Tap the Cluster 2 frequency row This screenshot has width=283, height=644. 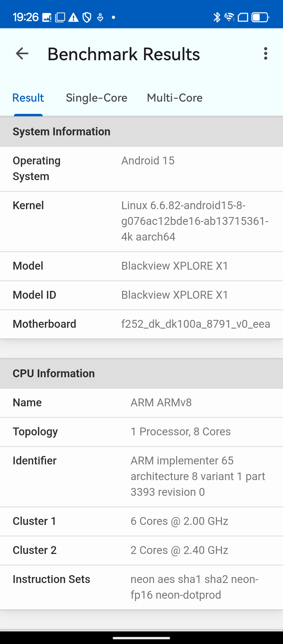141,550
